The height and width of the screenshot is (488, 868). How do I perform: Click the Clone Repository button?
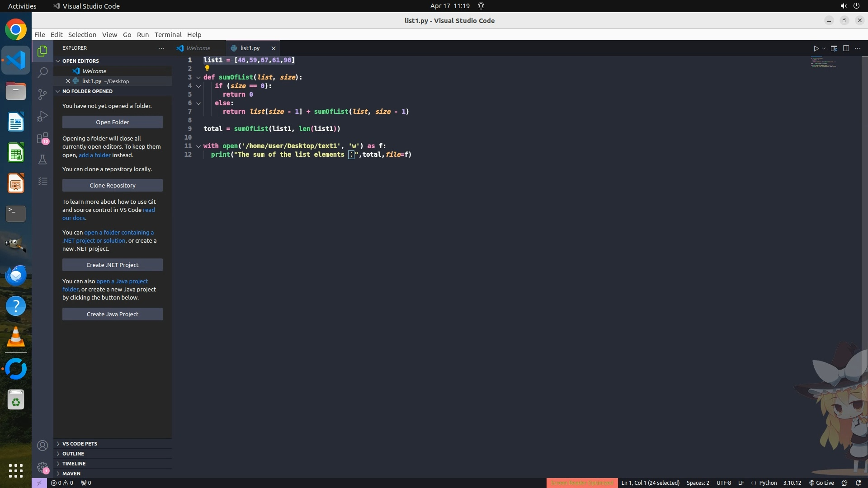coord(112,185)
